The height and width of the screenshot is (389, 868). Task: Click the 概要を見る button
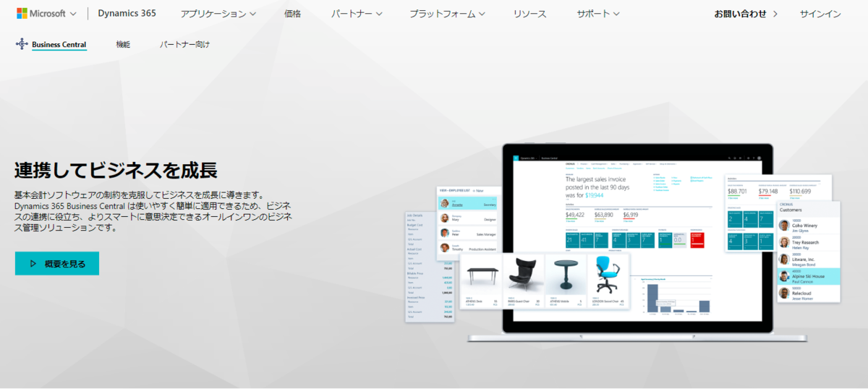coord(57,264)
